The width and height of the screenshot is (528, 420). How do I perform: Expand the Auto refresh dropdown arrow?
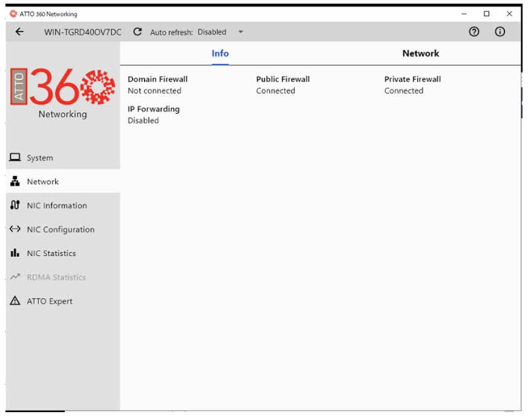click(x=241, y=31)
